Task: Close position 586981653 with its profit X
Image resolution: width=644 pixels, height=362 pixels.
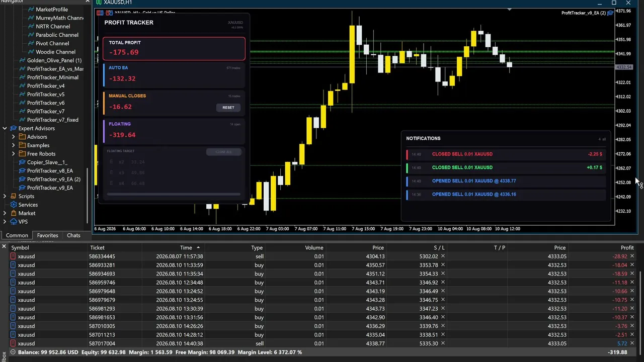Action: point(632,317)
